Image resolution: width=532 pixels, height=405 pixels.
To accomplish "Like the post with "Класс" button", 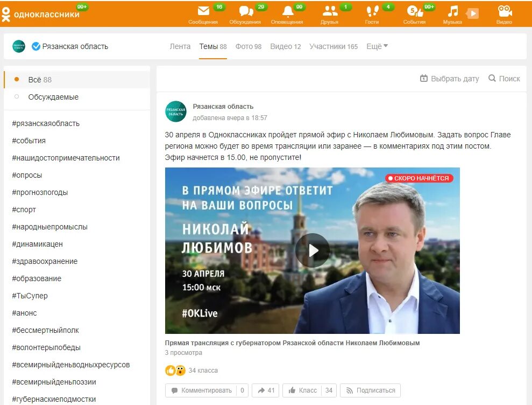I will (x=303, y=390).
